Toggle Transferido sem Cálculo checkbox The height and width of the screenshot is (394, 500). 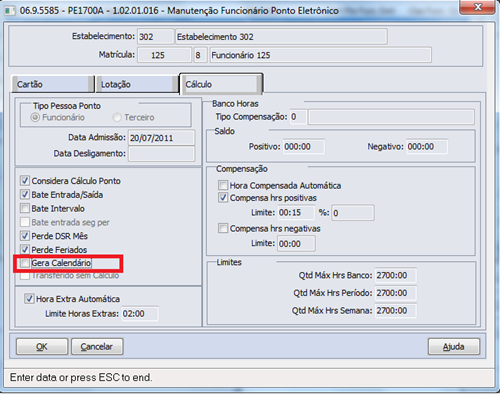point(25,276)
